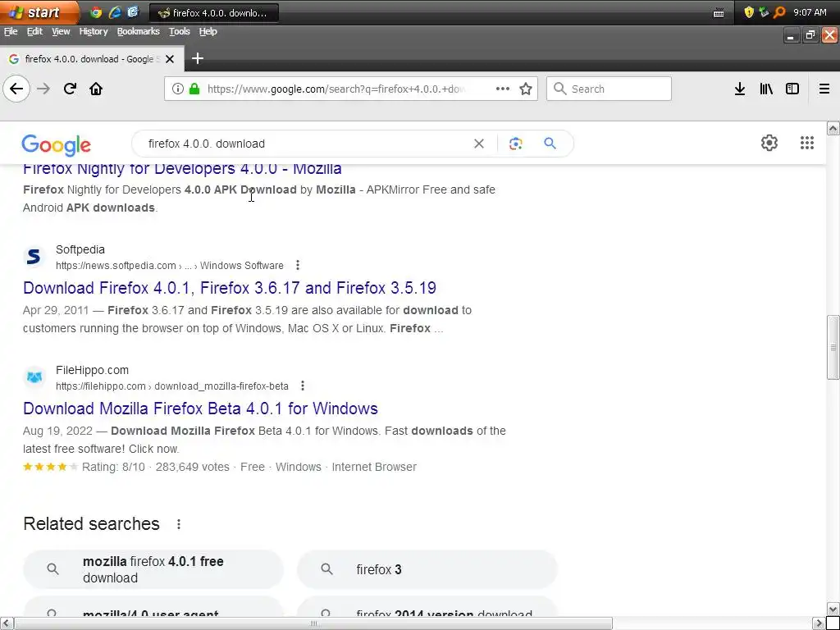Open Google quick settings gear
Screen dimensions: 840x630
coord(769,143)
